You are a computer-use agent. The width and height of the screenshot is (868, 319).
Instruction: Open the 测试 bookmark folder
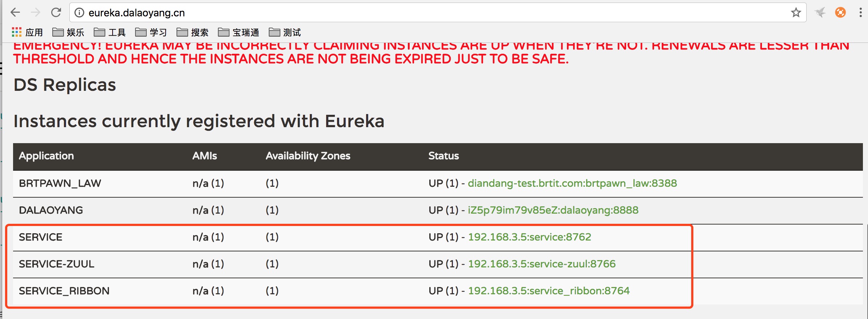285,33
